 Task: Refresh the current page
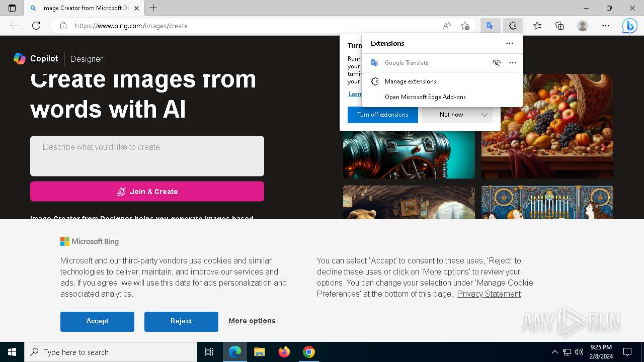(x=36, y=26)
